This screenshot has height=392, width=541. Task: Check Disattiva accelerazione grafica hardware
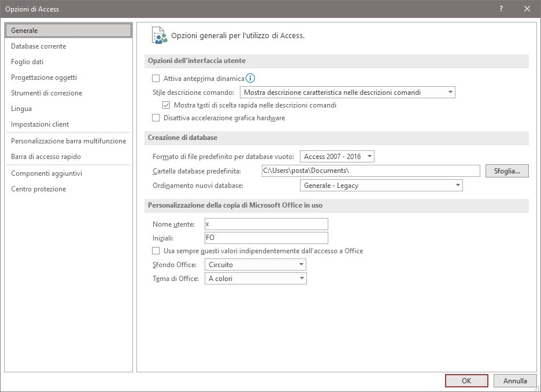click(155, 118)
